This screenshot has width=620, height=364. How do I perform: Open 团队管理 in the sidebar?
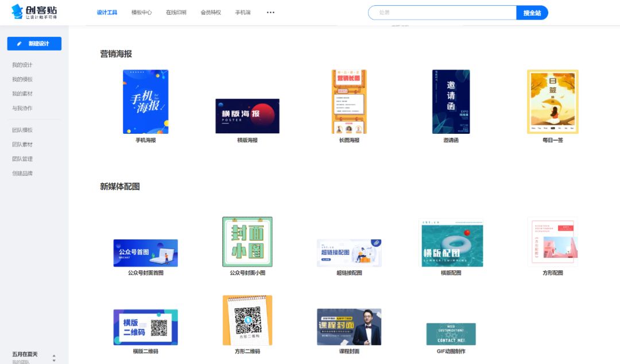pos(22,158)
